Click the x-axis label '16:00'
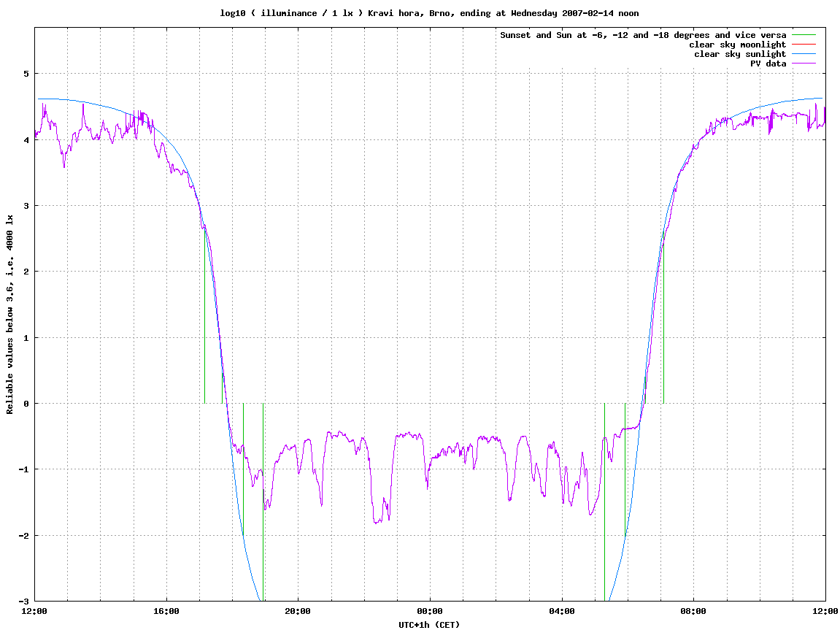Screen dimensions: 840x630 tap(166, 611)
